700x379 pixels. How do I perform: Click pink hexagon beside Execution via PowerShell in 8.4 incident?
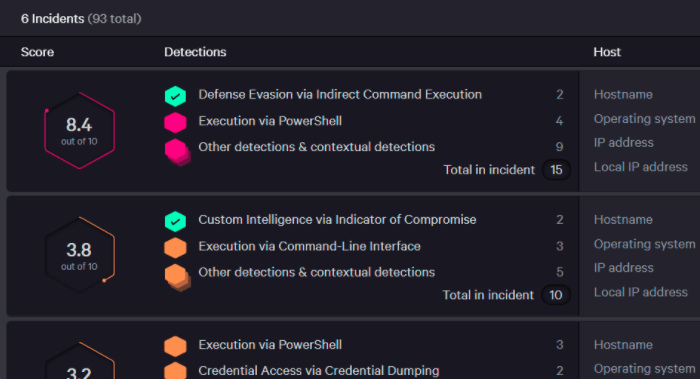pyautogui.click(x=175, y=122)
